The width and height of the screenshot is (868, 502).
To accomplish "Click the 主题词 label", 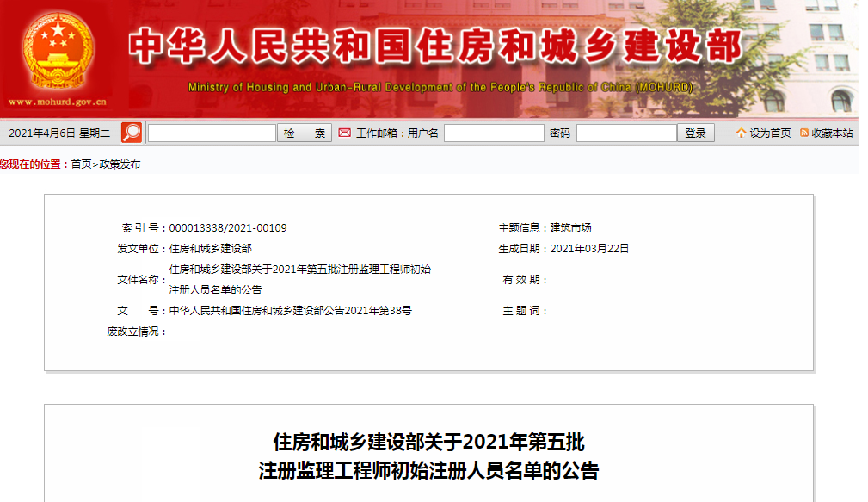I will click(x=524, y=311).
